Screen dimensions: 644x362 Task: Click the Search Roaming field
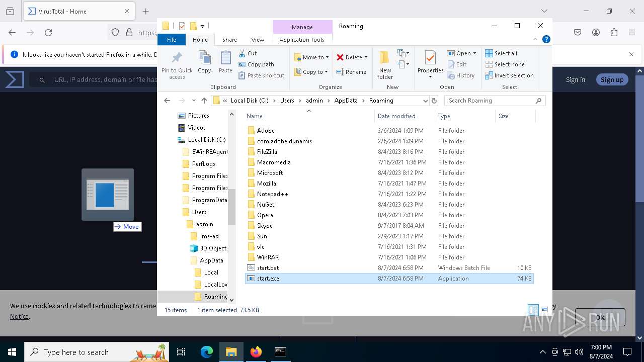(495, 101)
